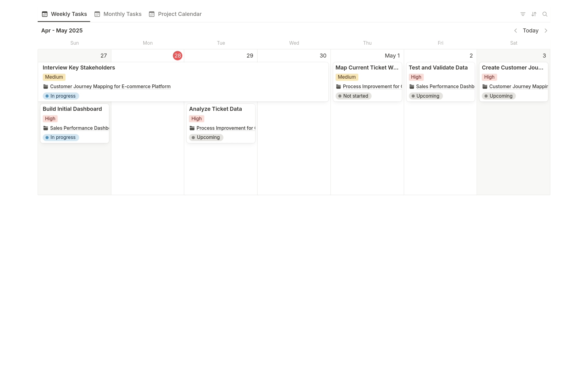Click Medium priority tag on Interview Key Stakeholders

pos(54,77)
